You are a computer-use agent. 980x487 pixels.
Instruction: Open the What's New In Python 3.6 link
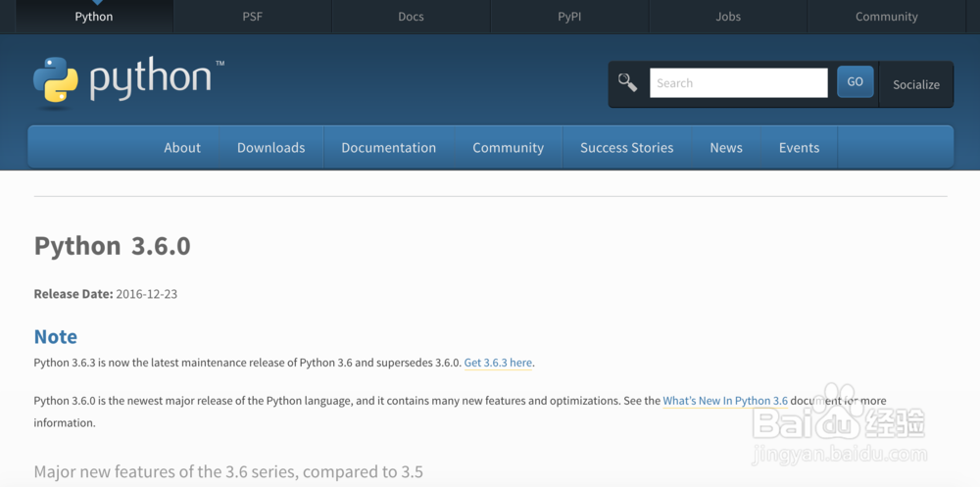coord(725,401)
